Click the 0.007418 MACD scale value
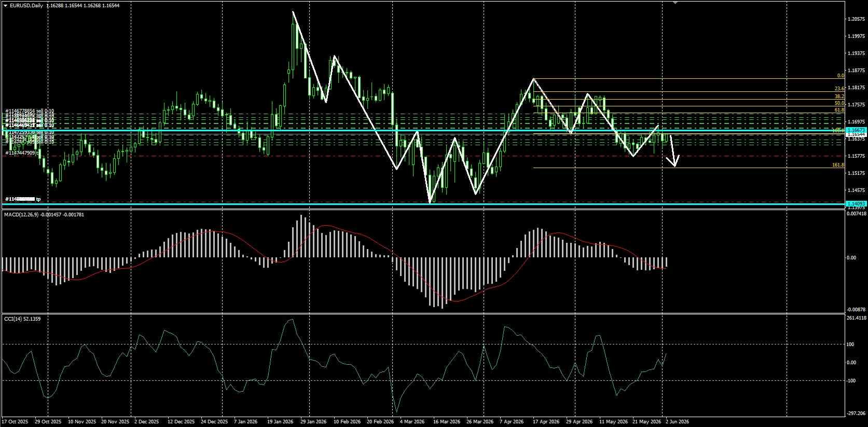This screenshot has width=868, height=427. click(856, 213)
